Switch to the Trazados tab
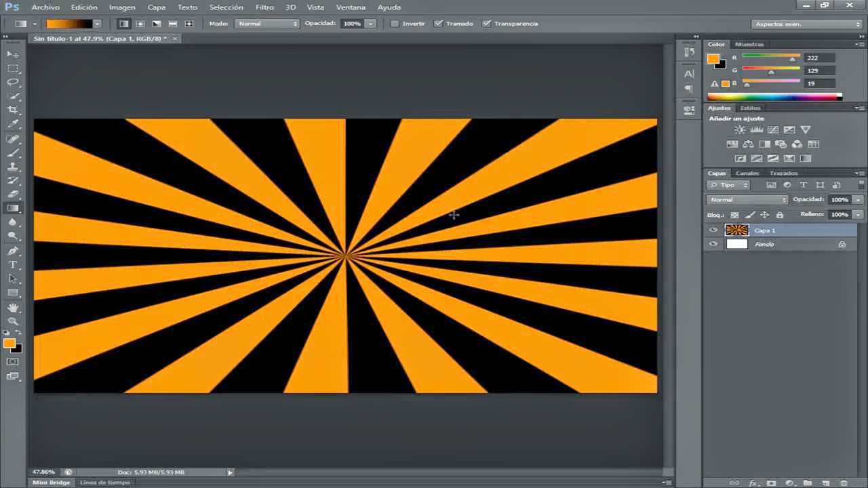This screenshot has height=488, width=868. click(x=783, y=174)
